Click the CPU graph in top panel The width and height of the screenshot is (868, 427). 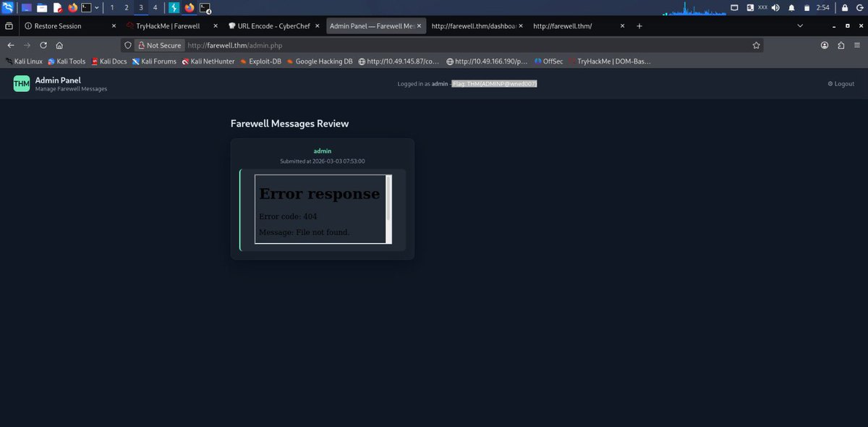[694, 8]
